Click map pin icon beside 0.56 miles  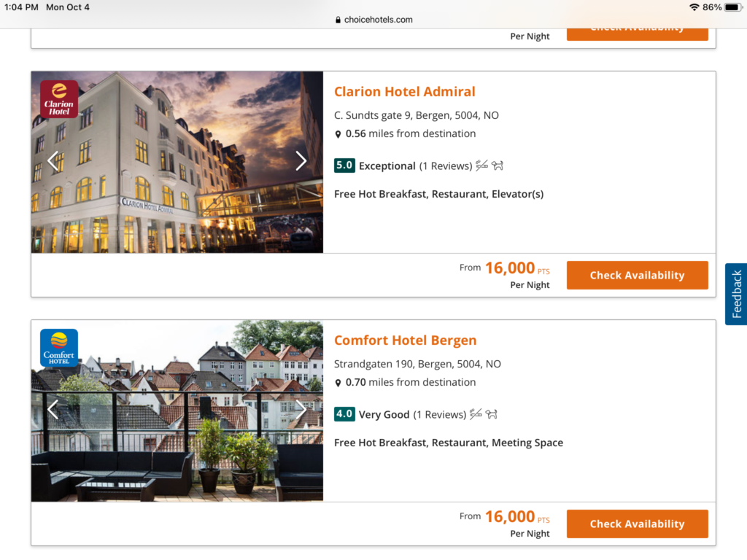(338, 134)
